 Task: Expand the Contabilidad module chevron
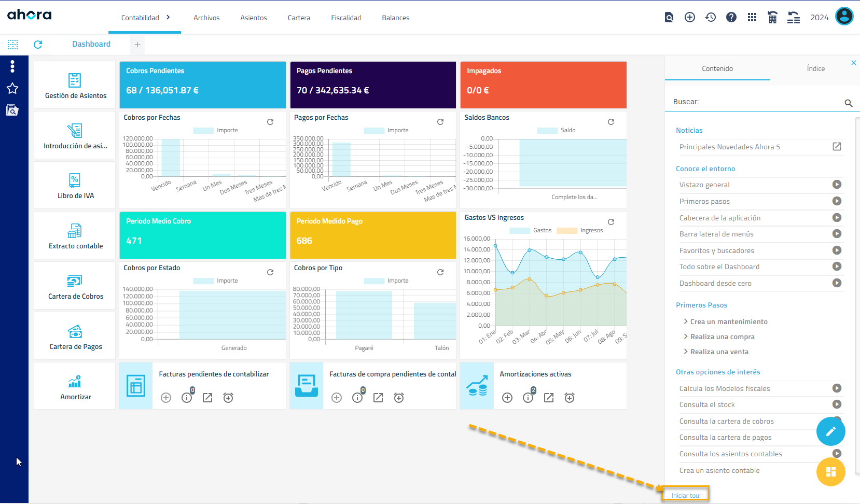click(x=168, y=17)
